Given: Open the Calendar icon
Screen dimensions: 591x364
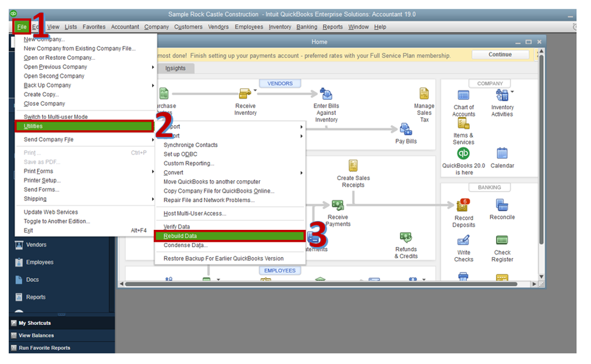Looking at the screenshot, I should click(502, 153).
